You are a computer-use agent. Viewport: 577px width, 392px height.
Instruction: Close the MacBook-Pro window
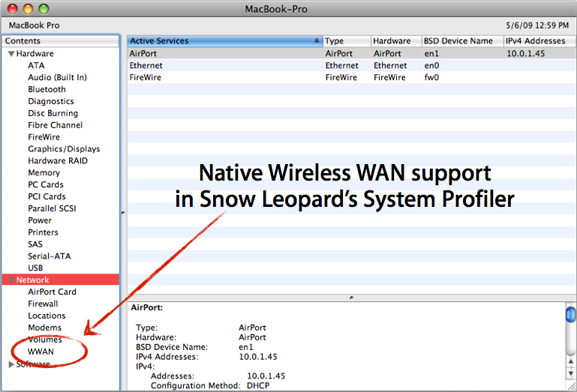tap(13, 9)
